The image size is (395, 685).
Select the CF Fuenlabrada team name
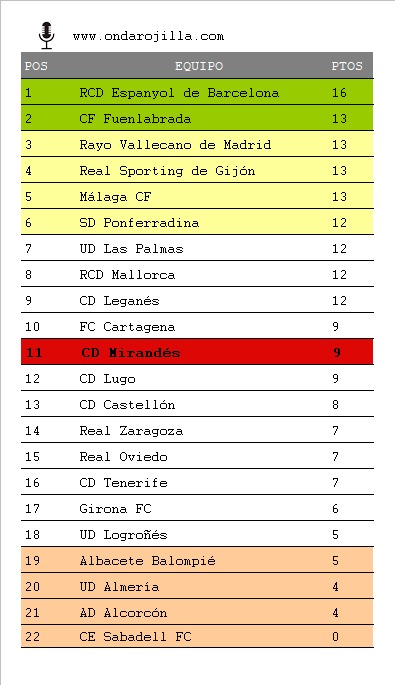point(135,118)
